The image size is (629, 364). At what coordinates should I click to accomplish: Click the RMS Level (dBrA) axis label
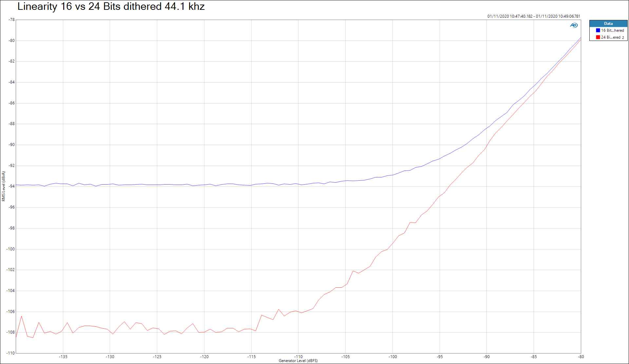click(x=4, y=186)
